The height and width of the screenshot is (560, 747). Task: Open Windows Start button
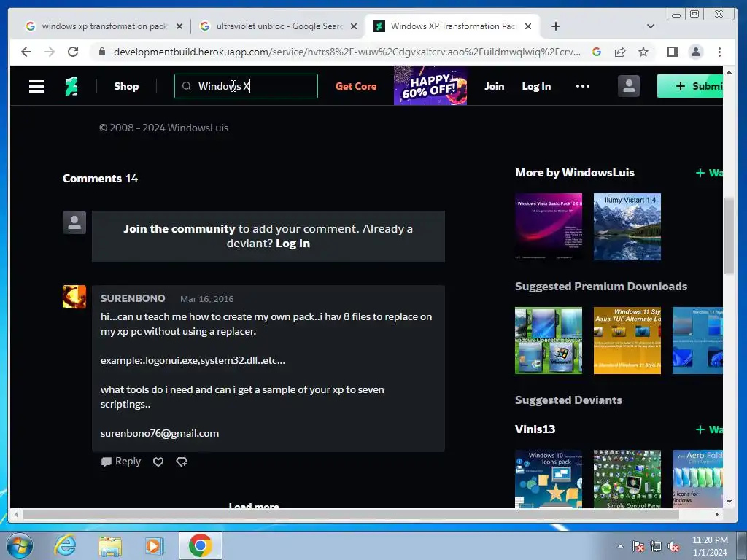(x=20, y=545)
